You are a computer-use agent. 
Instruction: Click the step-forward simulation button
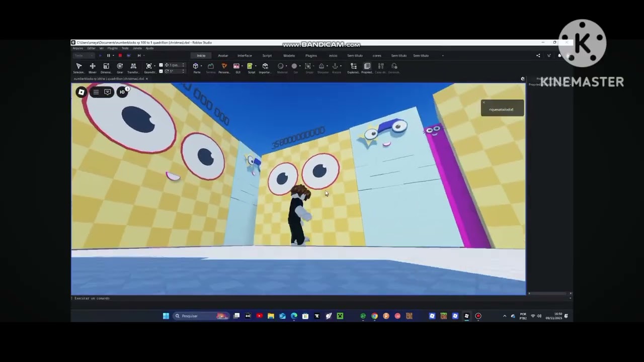point(139,56)
